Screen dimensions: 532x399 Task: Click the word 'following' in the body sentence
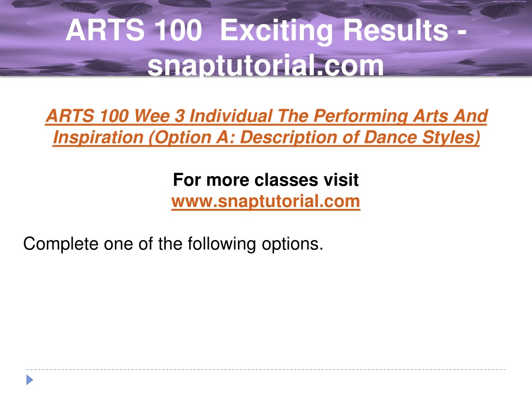tap(222, 244)
